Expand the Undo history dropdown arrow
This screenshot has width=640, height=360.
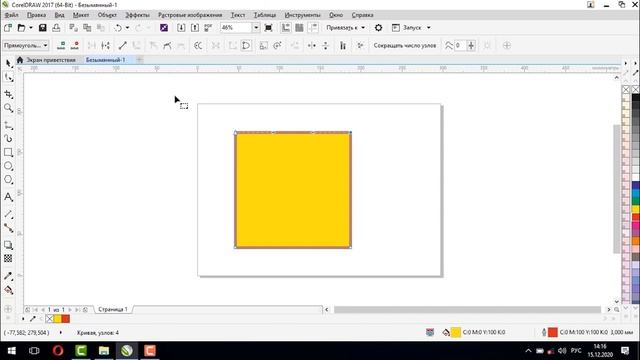point(127,28)
